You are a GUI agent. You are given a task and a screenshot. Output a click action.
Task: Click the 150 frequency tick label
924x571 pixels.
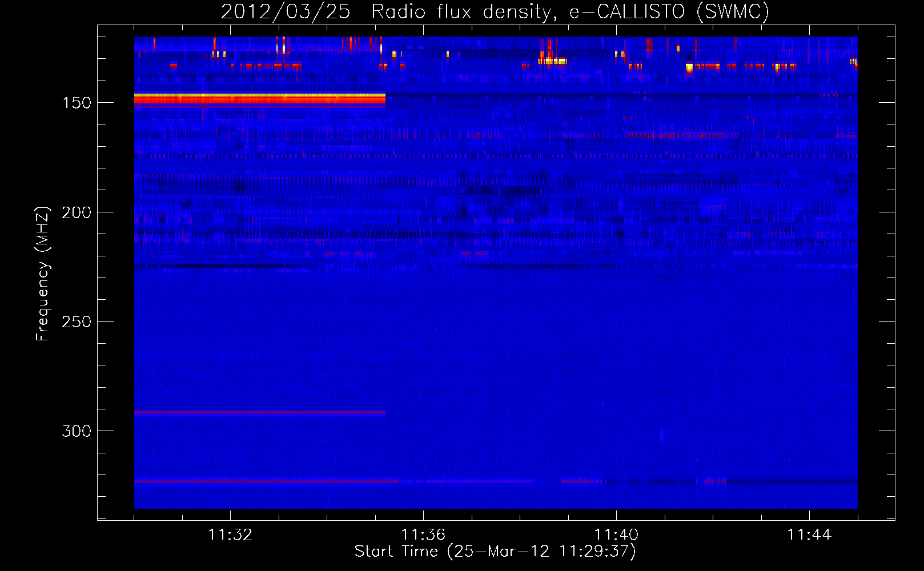(x=77, y=103)
